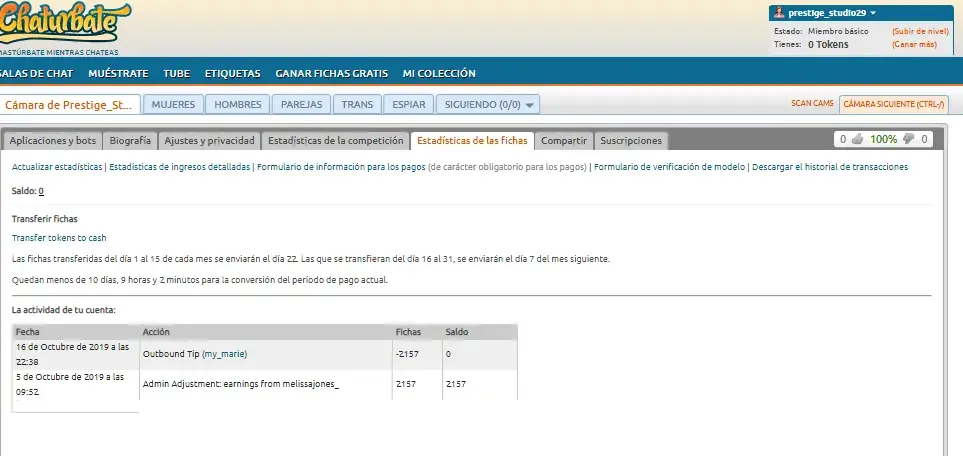
Task: Click the 100% rating percentage
Action: pyautogui.click(x=883, y=140)
